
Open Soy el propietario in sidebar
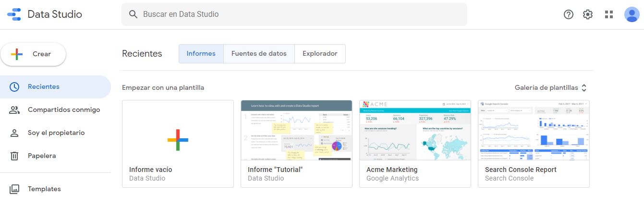pyautogui.click(x=56, y=133)
